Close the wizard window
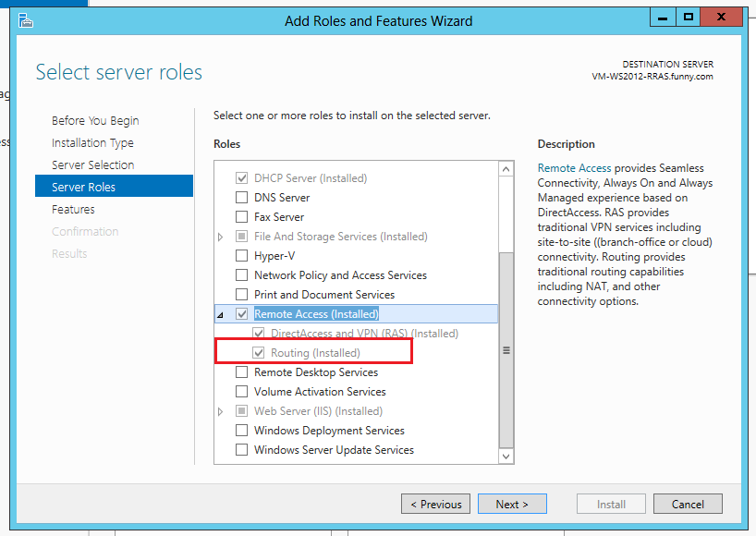This screenshot has height=536, width=756. [721, 18]
